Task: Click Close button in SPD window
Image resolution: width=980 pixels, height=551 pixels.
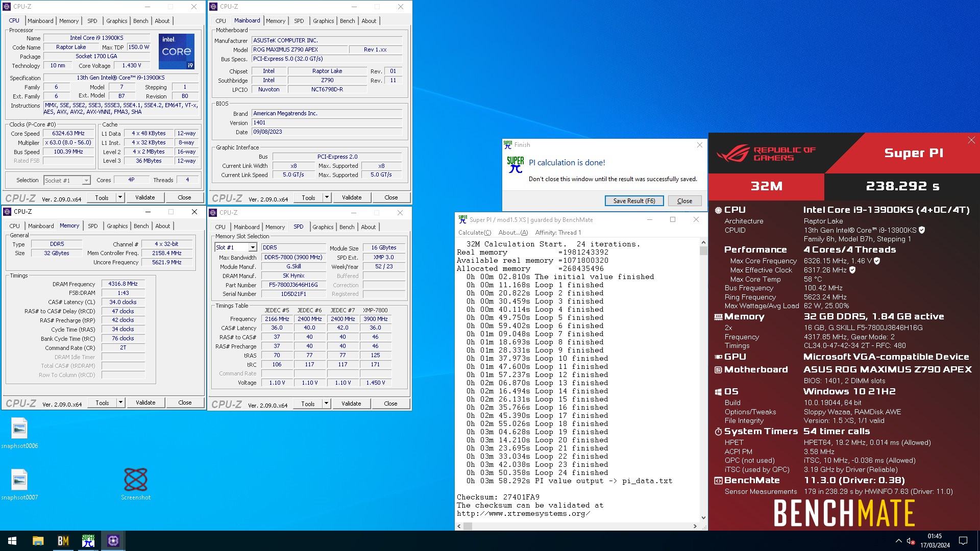Action: pos(390,404)
